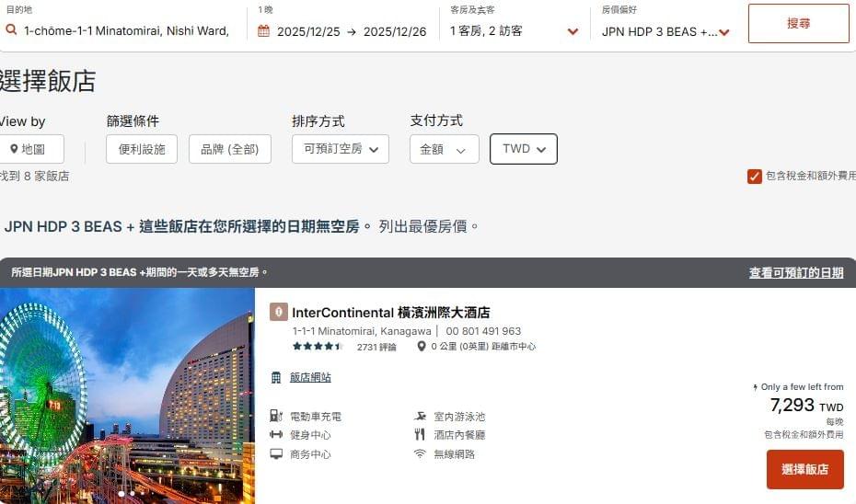Click the lightning icon beside Only a few left

(x=756, y=387)
